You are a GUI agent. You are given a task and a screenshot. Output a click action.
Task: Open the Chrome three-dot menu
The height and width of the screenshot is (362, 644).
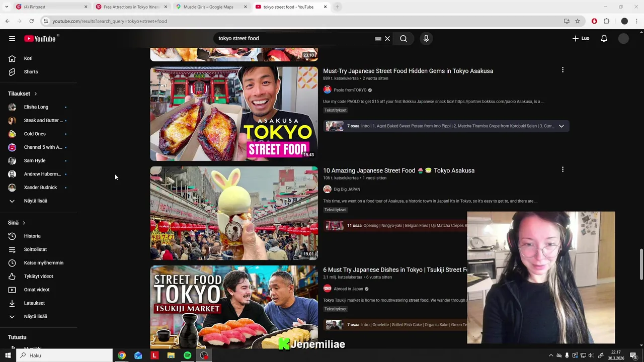(x=637, y=21)
